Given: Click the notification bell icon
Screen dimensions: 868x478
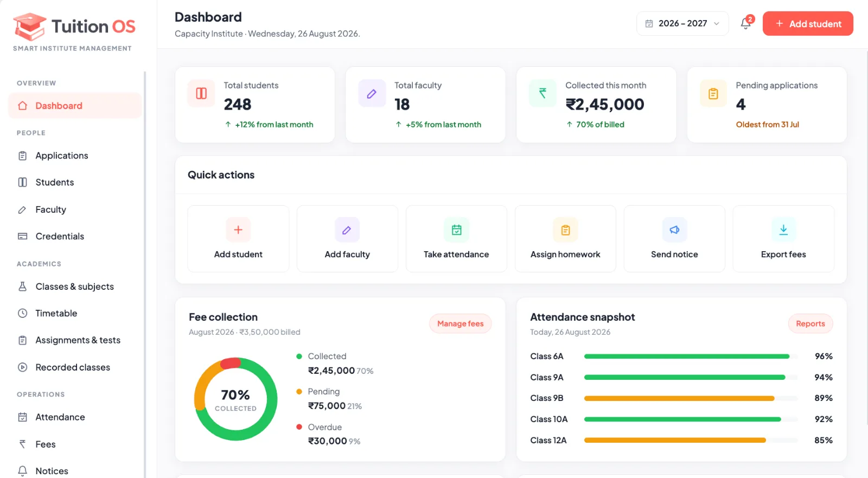Looking at the screenshot, I should click(745, 23).
